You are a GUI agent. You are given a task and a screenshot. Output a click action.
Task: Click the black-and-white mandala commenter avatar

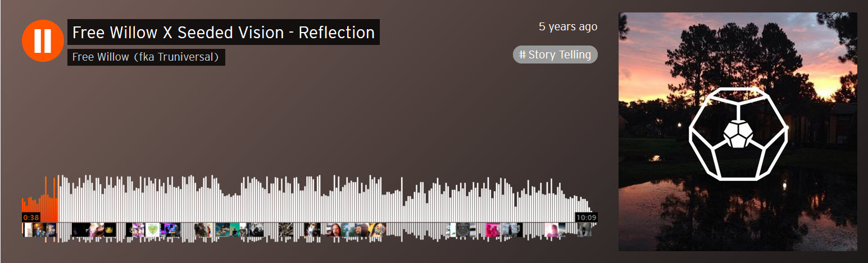click(x=463, y=230)
